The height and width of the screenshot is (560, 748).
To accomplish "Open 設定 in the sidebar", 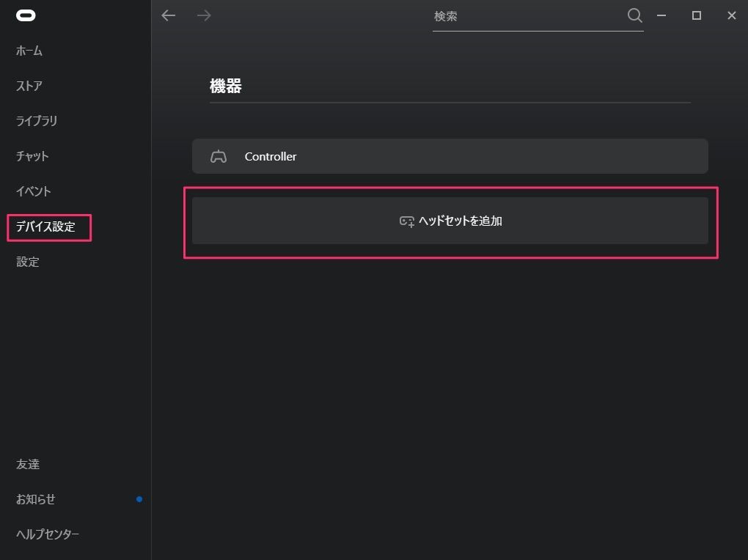I will [x=28, y=262].
